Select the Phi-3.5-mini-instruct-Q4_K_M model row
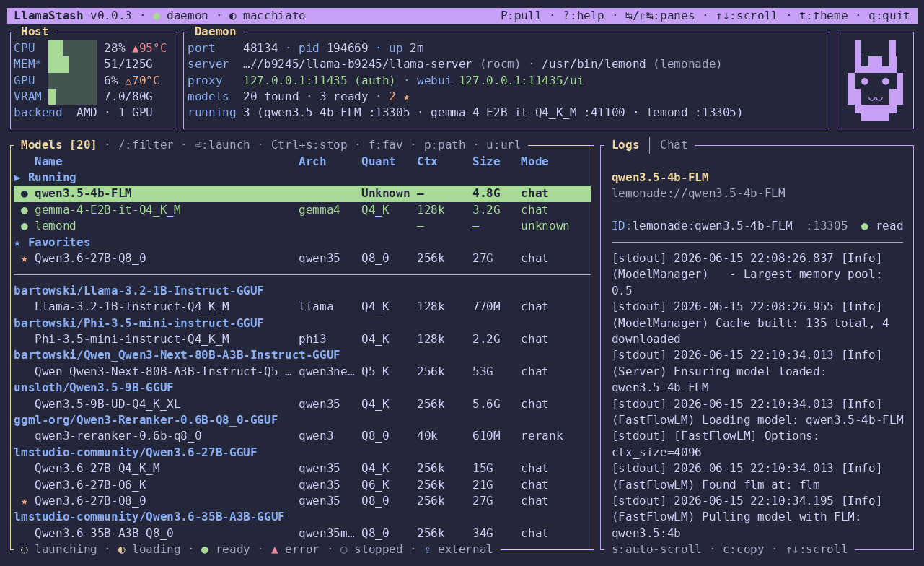The height and width of the screenshot is (566, 924). click(x=302, y=339)
